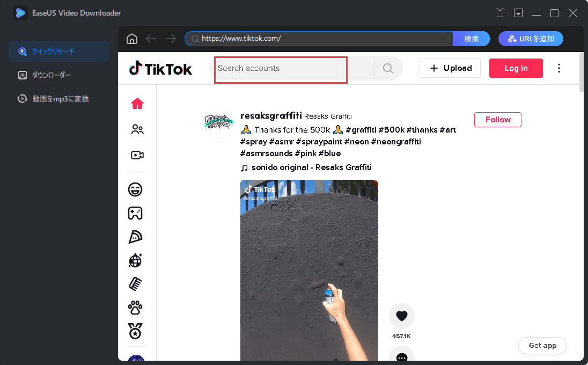Select the Food pizza category icon
The image size is (588, 365).
tap(135, 237)
